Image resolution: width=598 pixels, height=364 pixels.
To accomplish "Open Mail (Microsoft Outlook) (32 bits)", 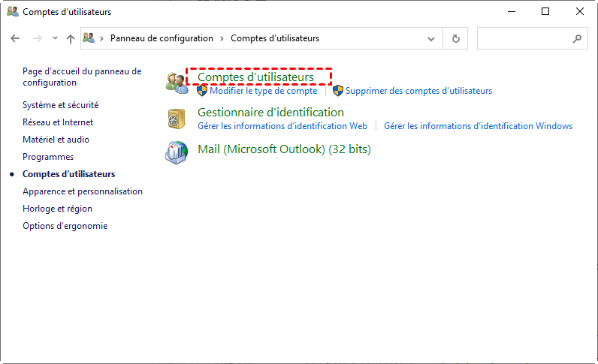I will click(x=284, y=149).
